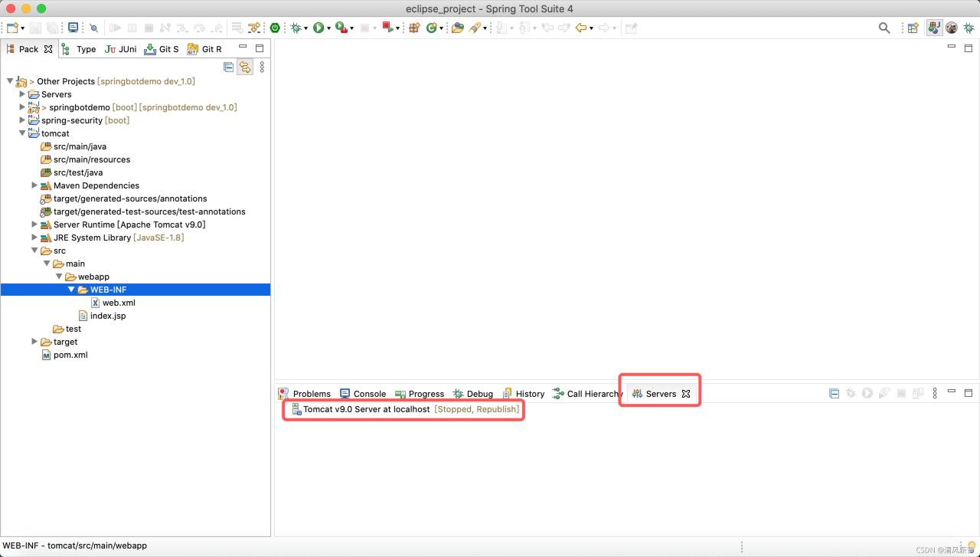Viewport: 980px width, 557px height.
Task: Select index.jsp in the tree
Action: pyautogui.click(x=108, y=316)
